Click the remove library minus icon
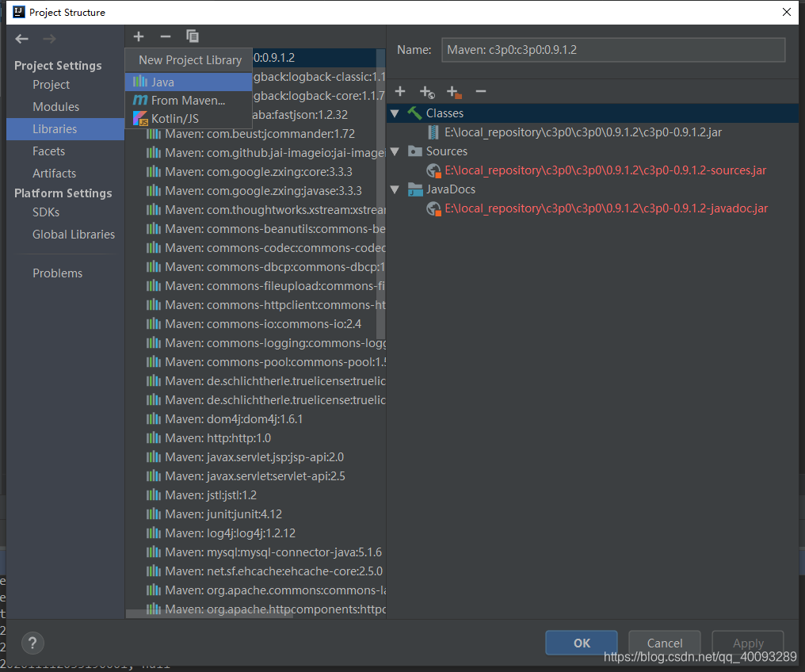The height and width of the screenshot is (672, 805). (166, 36)
